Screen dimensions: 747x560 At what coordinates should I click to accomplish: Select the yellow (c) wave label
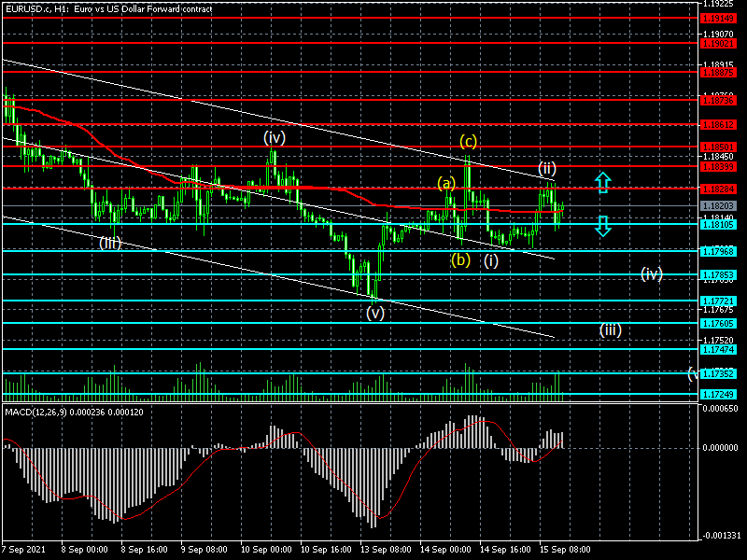pos(468,142)
